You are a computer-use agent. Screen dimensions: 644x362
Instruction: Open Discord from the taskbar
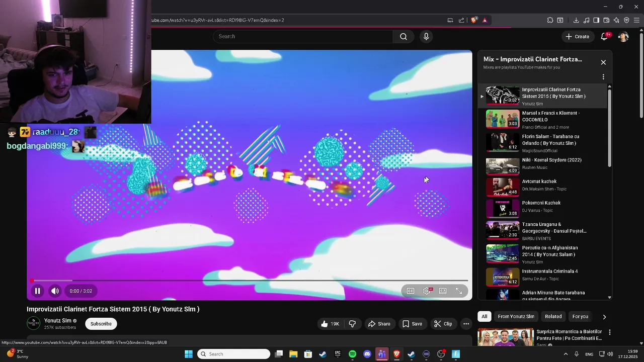[x=367, y=354]
